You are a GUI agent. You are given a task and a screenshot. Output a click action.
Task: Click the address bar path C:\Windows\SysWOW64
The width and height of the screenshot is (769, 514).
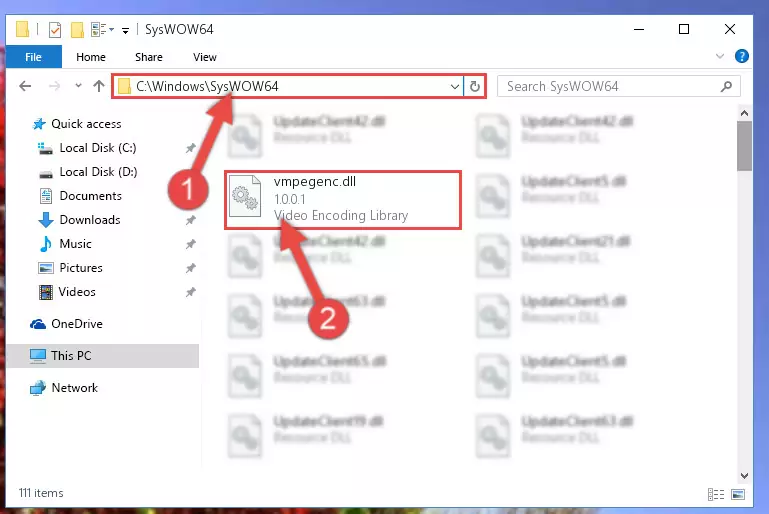coord(207,86)
